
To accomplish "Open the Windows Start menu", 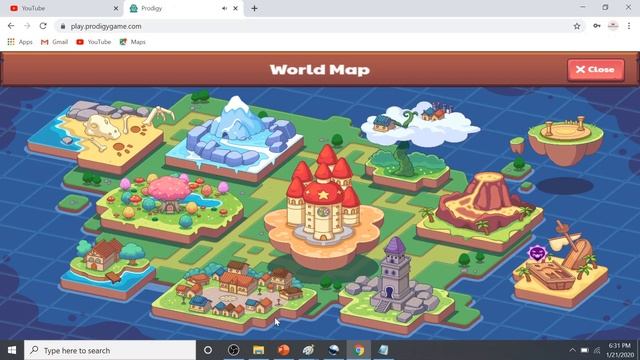I will [x=12, y=350].
